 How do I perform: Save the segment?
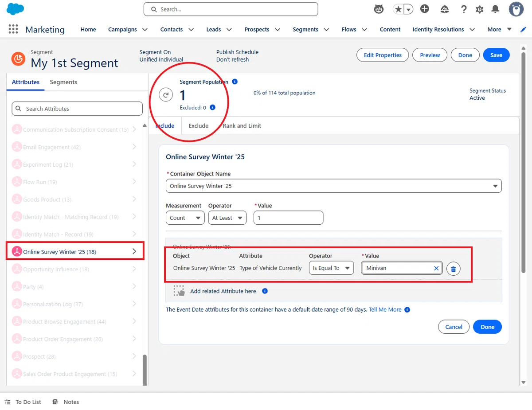pyautogui.click(x=497, y=55)
